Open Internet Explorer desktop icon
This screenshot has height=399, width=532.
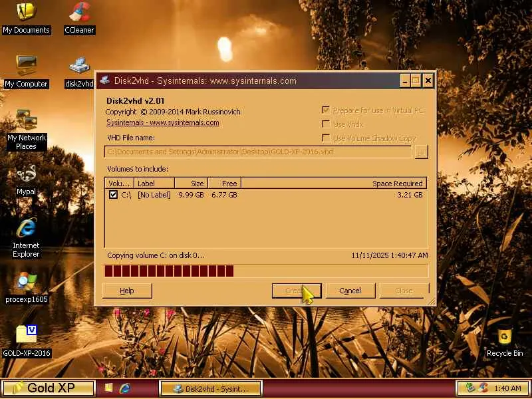click(26, 237)
